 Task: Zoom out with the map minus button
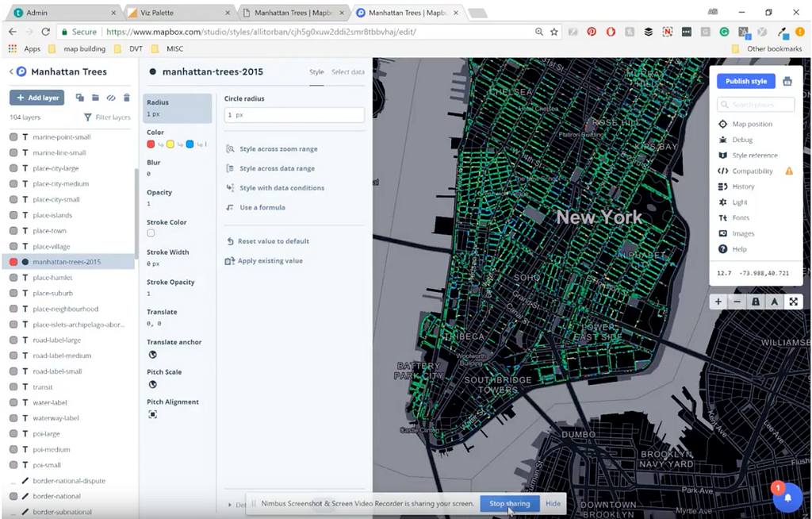point(737,302)
